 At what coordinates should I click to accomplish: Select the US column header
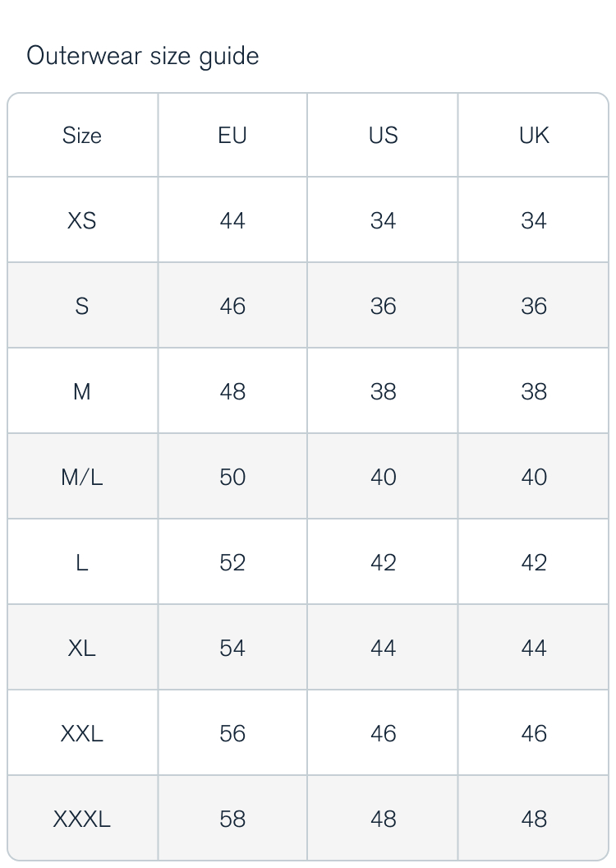384,136
